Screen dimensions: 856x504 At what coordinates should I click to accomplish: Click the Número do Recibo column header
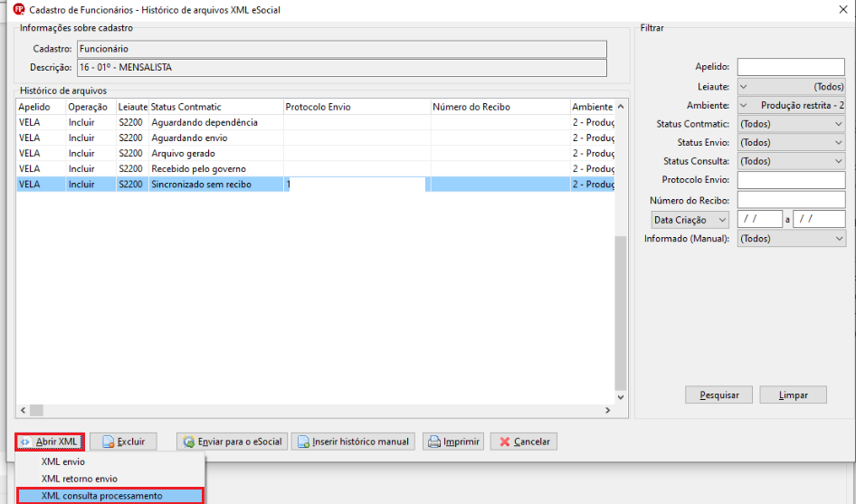[x=500, y=107]
